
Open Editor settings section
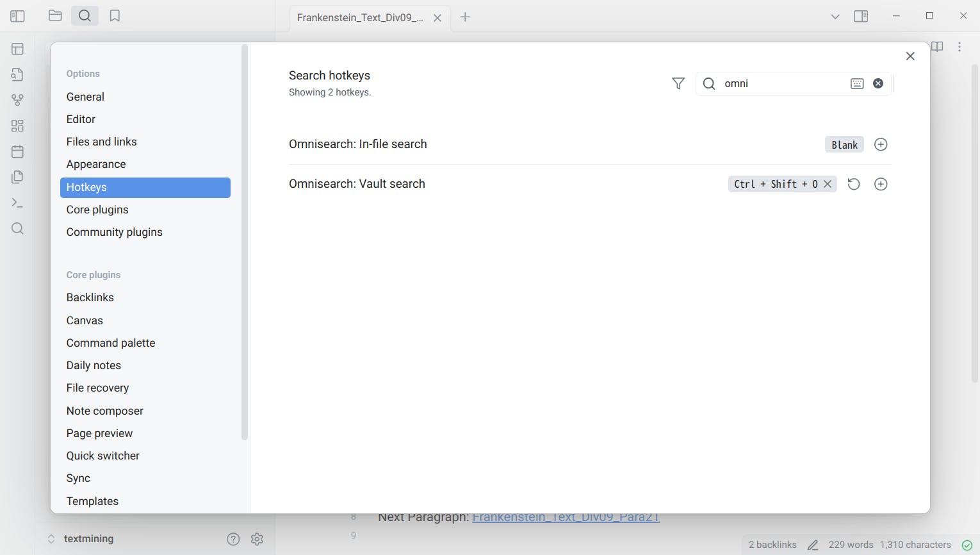click(x=145, y=119)
